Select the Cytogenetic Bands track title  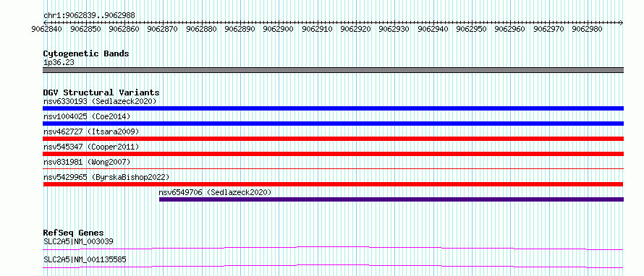point(86,53)
